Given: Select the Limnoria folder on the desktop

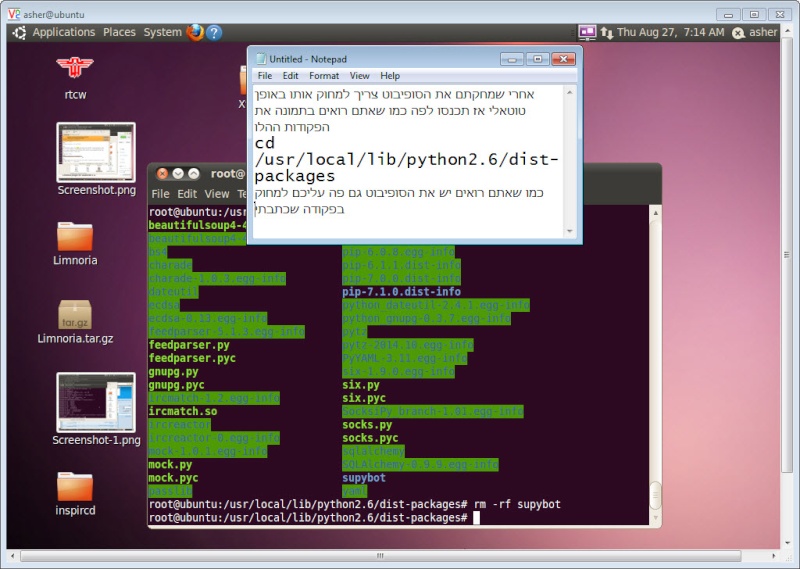Looking at the screenshot, I should pyautogui.click(x=75, y=243).
